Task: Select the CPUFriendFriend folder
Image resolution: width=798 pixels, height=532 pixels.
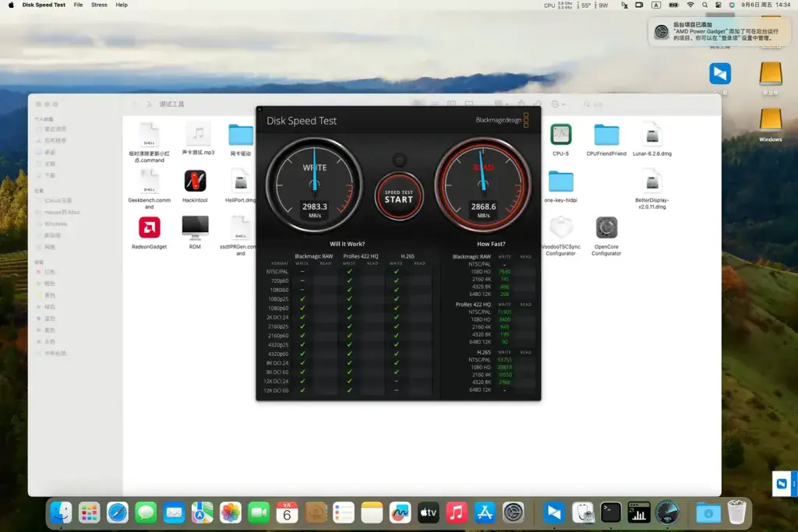Action: point(606,139)
